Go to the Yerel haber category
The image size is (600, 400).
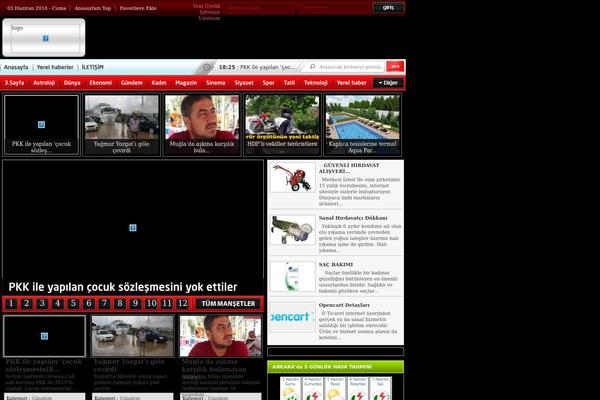pos(351,83)
